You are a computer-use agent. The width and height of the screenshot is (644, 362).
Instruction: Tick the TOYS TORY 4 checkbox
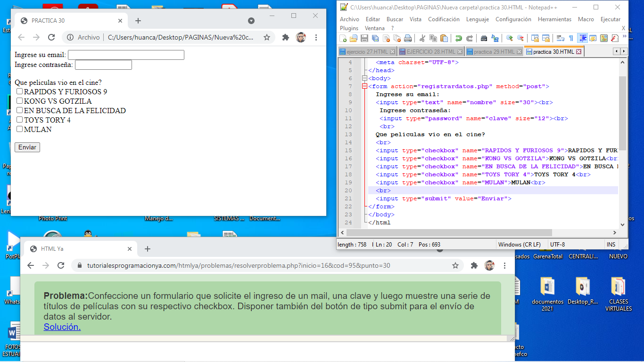19,120
